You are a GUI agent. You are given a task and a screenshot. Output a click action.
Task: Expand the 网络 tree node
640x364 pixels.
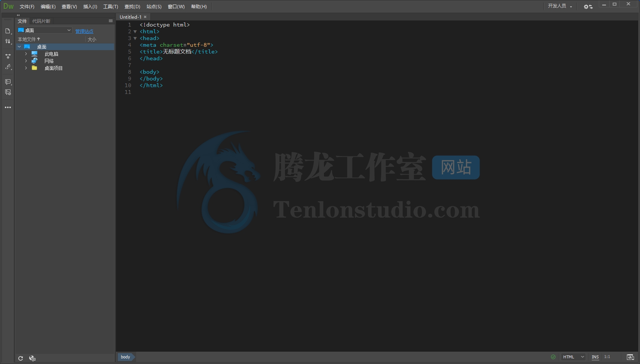[x=26, y=61]
